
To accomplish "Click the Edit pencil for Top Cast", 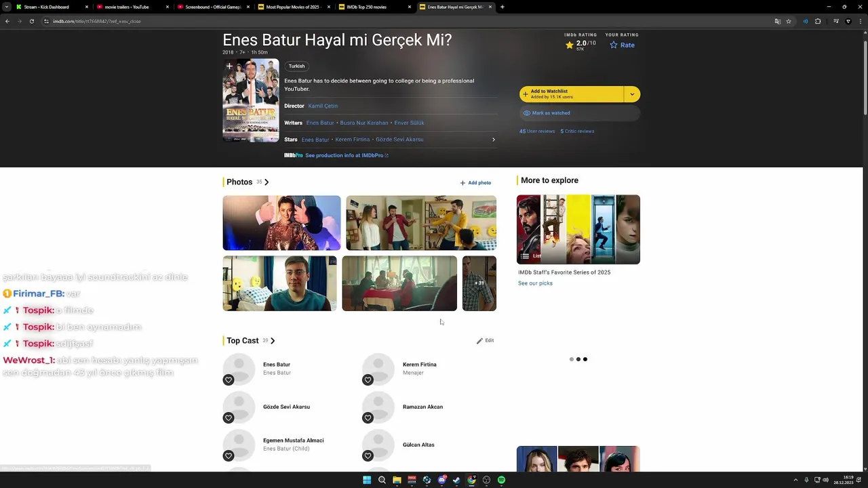I will pos(485,341).
